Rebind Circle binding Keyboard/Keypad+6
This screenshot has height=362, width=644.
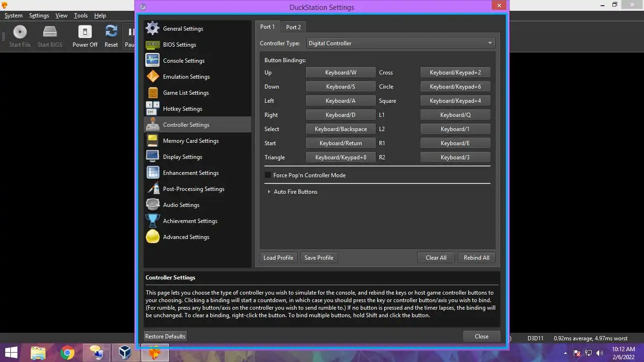coord(455,87)
